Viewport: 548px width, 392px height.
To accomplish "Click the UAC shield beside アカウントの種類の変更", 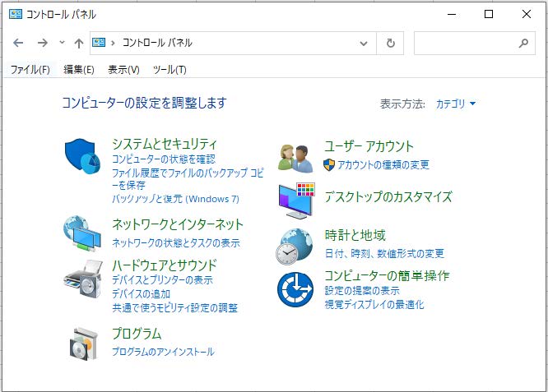I will 329,164.
